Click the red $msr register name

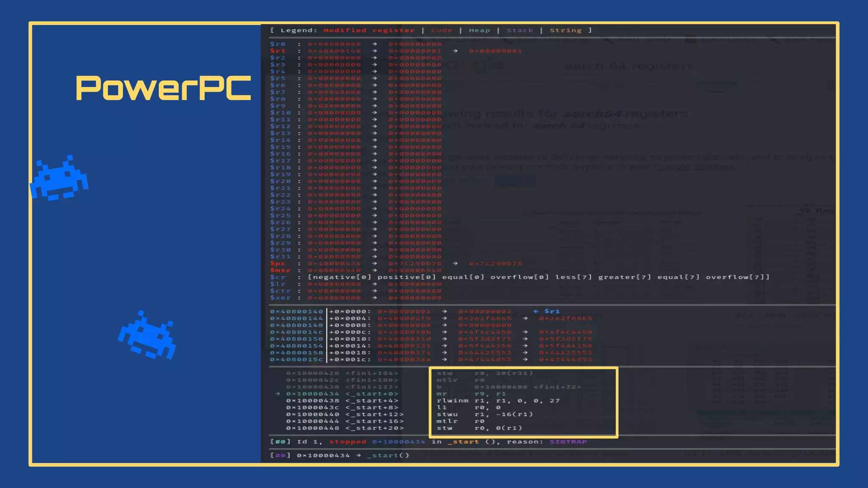tap(280, 270)
